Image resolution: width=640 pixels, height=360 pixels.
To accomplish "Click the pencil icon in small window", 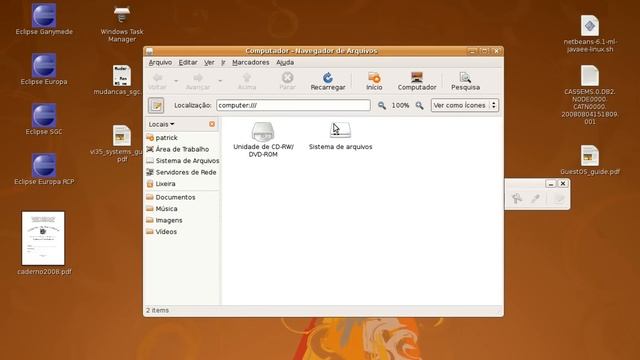I will [535, 198].
